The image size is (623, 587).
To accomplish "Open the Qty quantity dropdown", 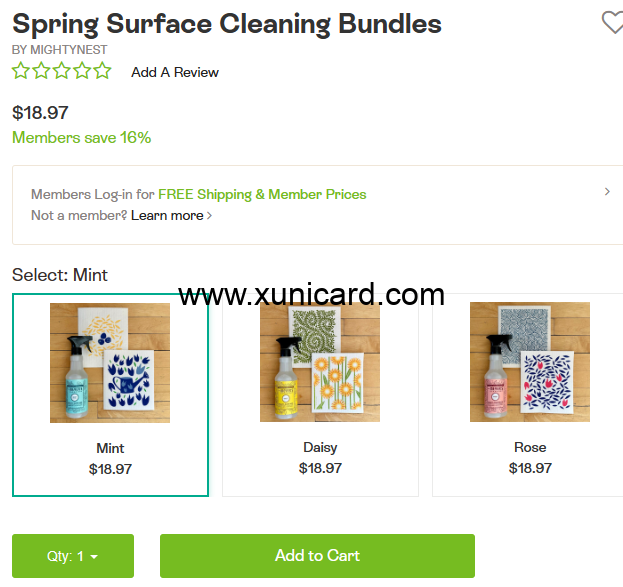I will tap(73, 556).
